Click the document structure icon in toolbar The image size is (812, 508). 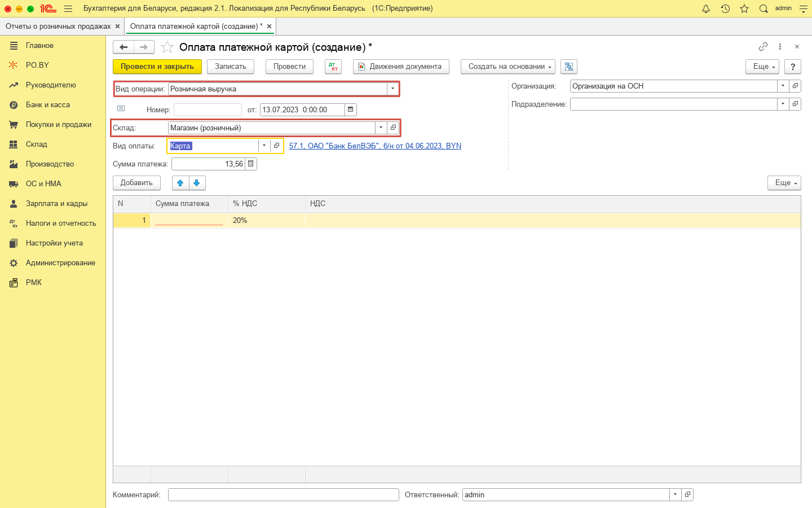[568, 67]
